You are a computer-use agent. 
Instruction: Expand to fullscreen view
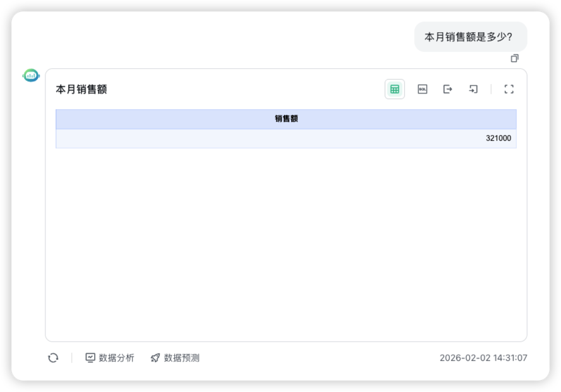click(x=509, y=89)
